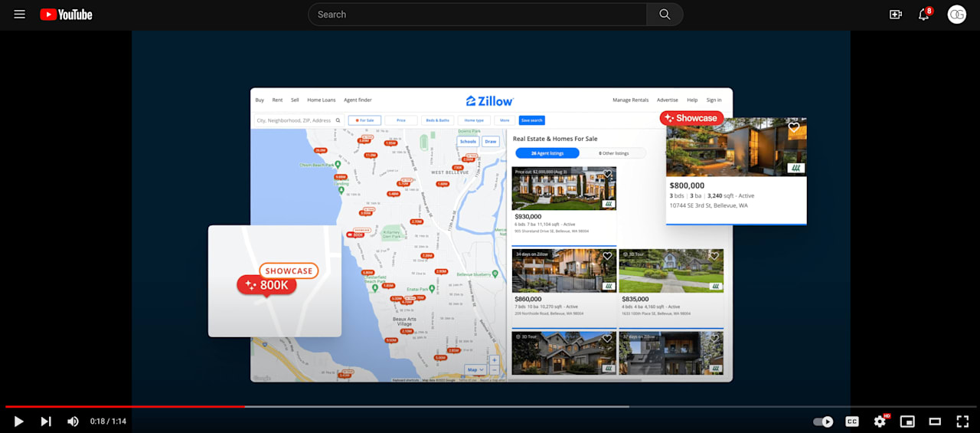
Task: Click the Zillow logo
Action: [490, 100]
